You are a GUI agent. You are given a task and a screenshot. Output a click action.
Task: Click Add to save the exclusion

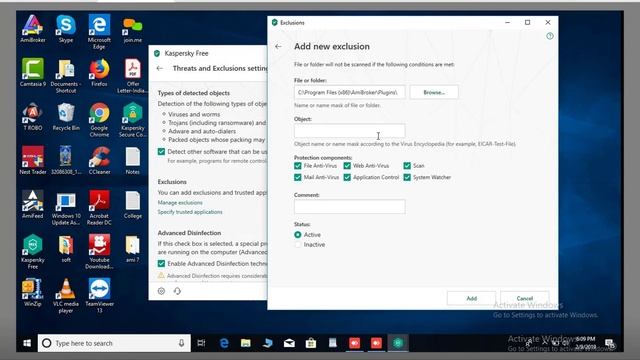pyautogui.click(x=471, y=298)
